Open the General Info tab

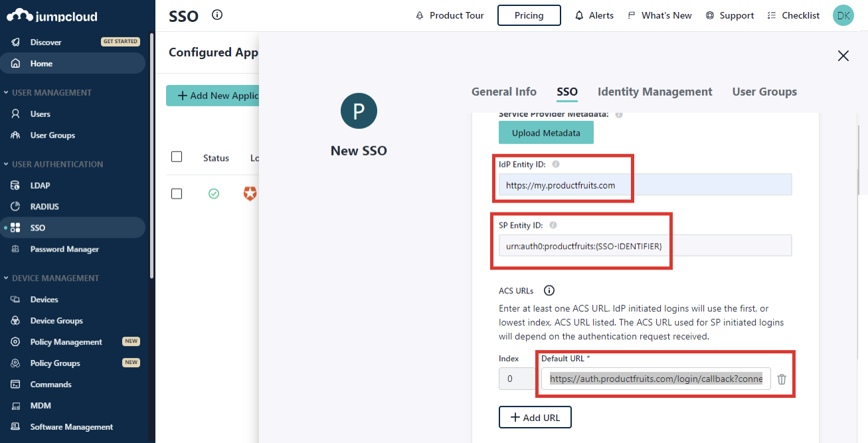tap(503, 92)
